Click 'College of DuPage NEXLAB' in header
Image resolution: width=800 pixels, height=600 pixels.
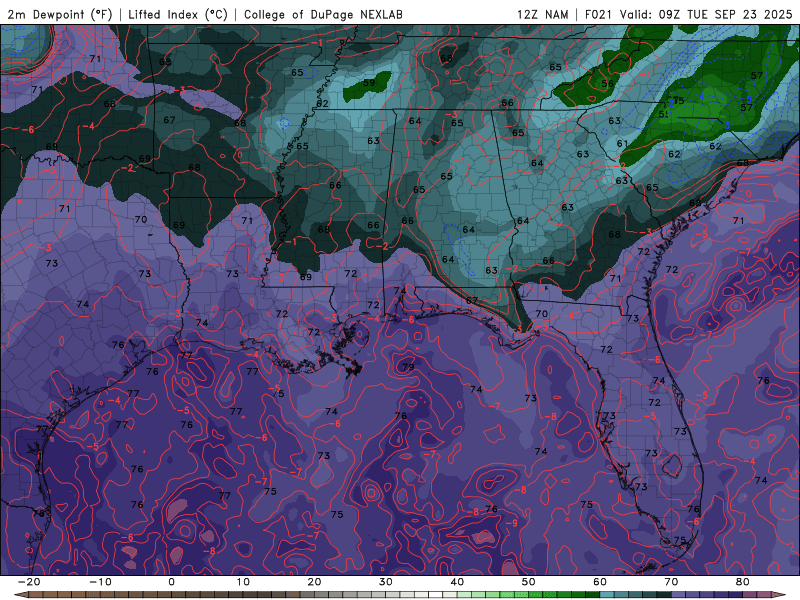tap(323, 15)
